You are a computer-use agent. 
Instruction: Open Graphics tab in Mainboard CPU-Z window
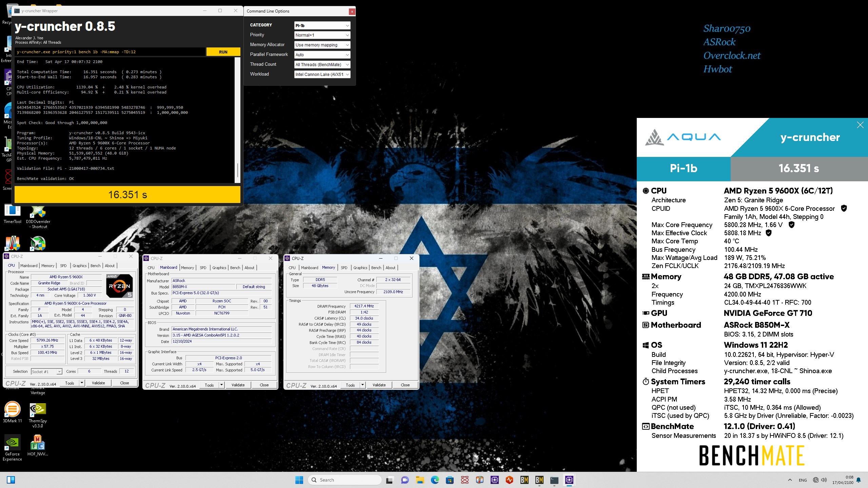219,268
